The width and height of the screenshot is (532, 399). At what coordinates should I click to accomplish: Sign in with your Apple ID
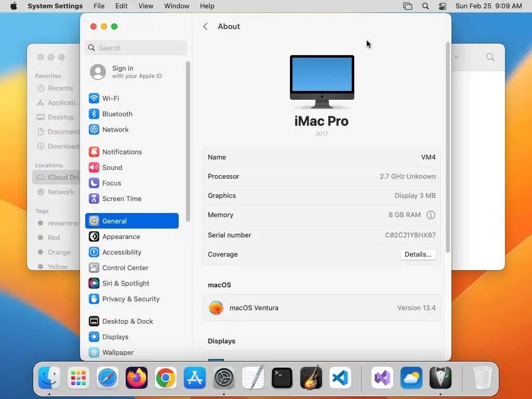131,72
